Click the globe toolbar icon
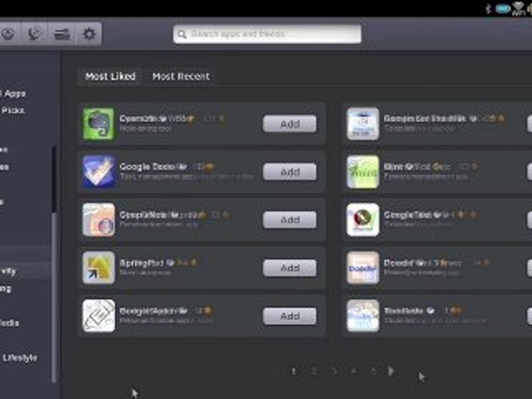Screen dimensions: 532x399 pyautogui.click(x=34, y=34)
